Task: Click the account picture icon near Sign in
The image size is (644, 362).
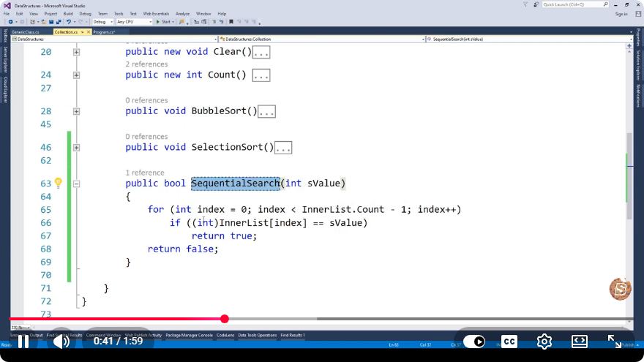Action: click(x=638, y=14)
